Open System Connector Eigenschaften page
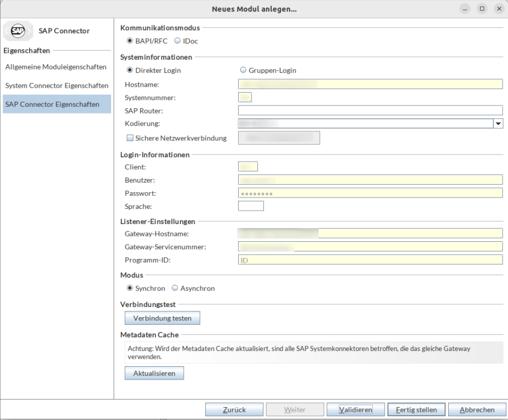The height and width of the screenshot is (420, 508). [57, 86]
